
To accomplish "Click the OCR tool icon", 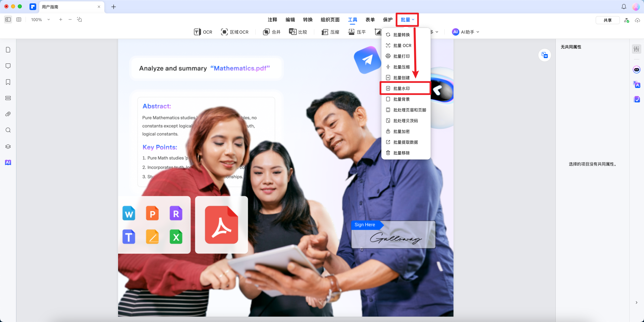I will (x=197, y=32).
